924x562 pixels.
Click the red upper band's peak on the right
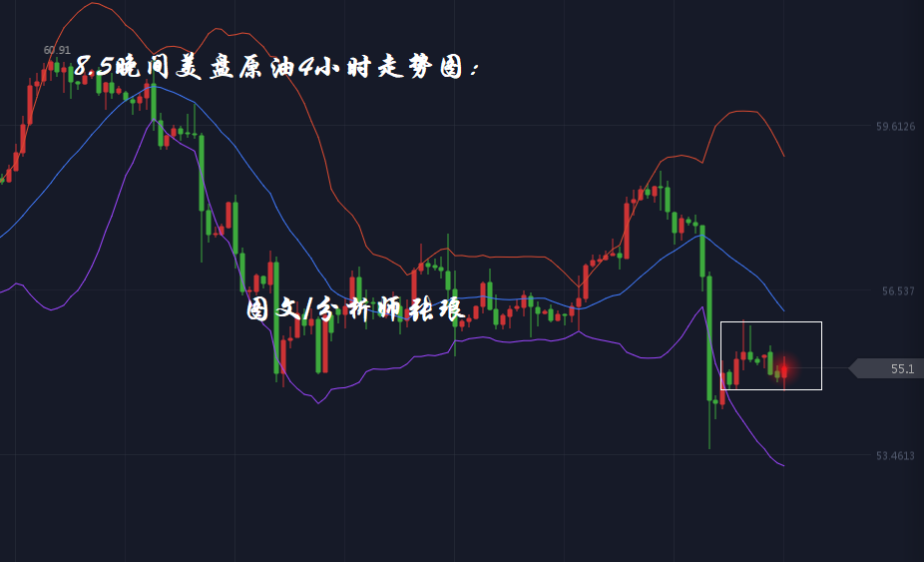click(743, 112)
